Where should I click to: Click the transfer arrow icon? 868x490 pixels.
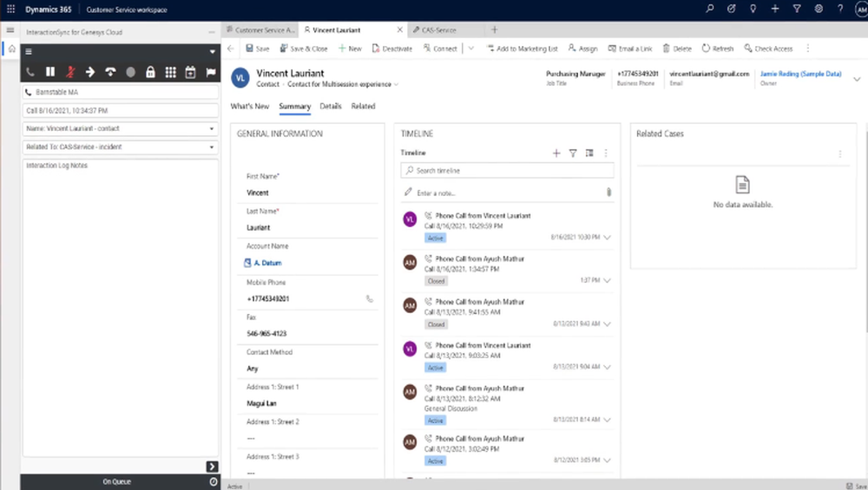click(x=90, y=72)
